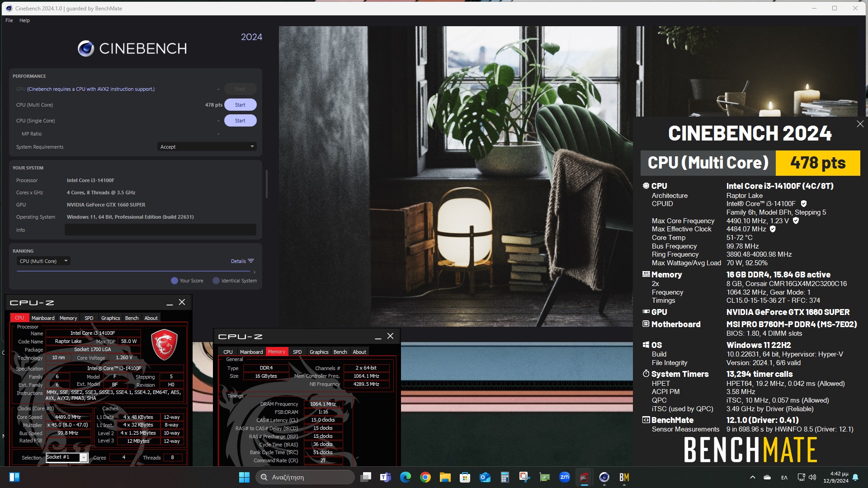Select Mainboard tab in right CPU-Z window
Image resolution: width=868 pixels, height=488 pixels.
pyautogui.click(x=251, y=352)
